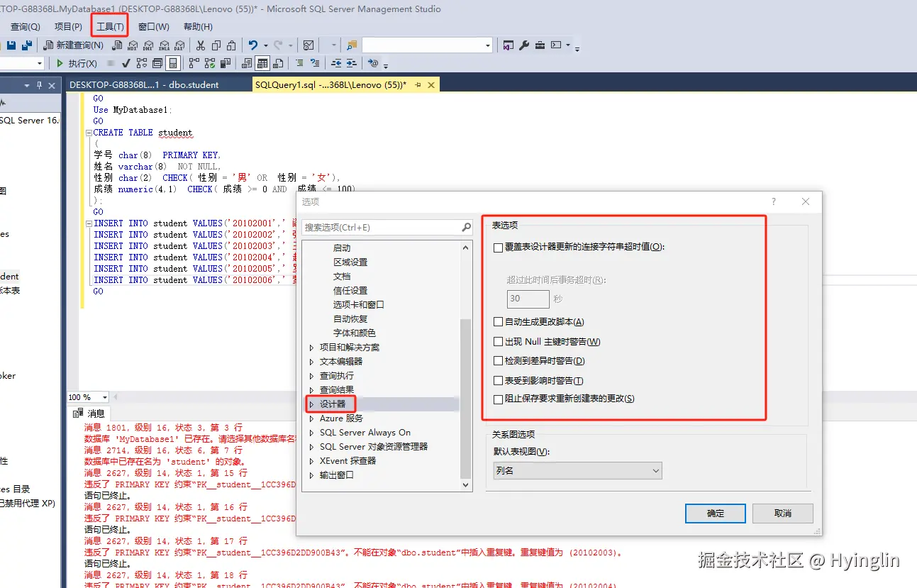The image size is (917, 588).
Task: Click the 执行(X) execute button
Action: pyautogui.click(x=77, y=63)
